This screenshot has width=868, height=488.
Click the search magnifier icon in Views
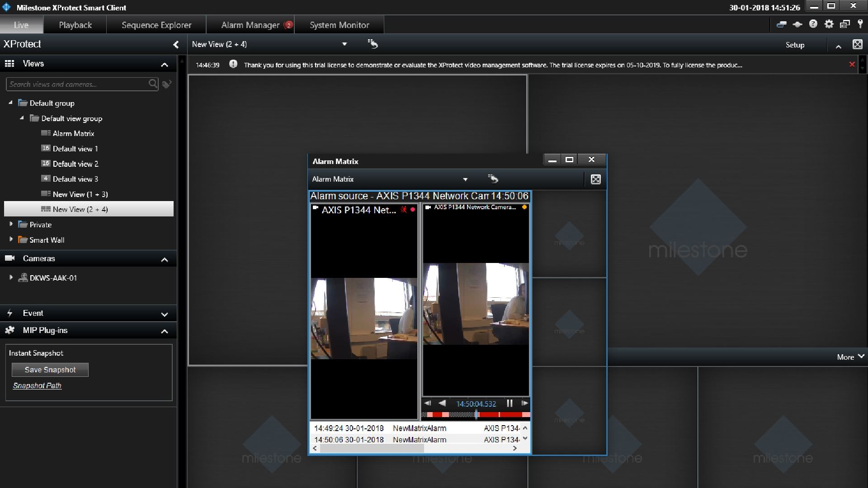tap(153, 84)
